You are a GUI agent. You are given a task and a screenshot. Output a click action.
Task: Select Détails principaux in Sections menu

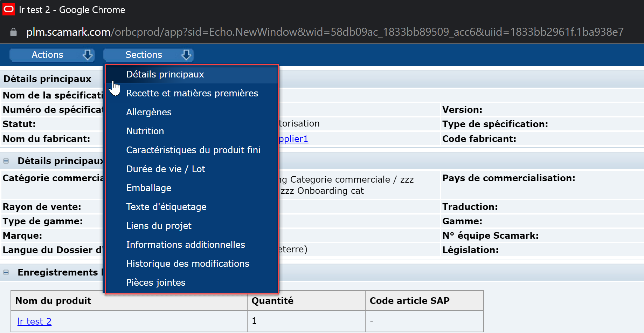pyautogui.click(x=192, y=74)
